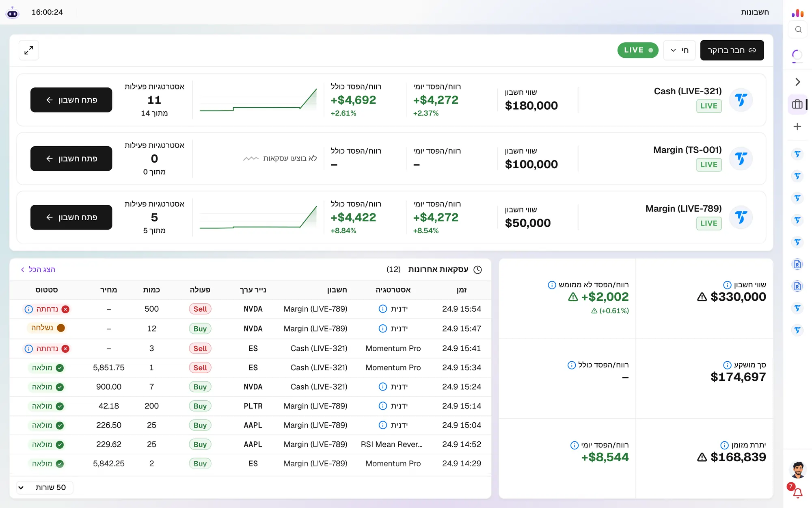Viewport: 812px width, 508px height.
Task: Click נשלחה status on 15:47 NVDA trade
Action: (48, 328)
